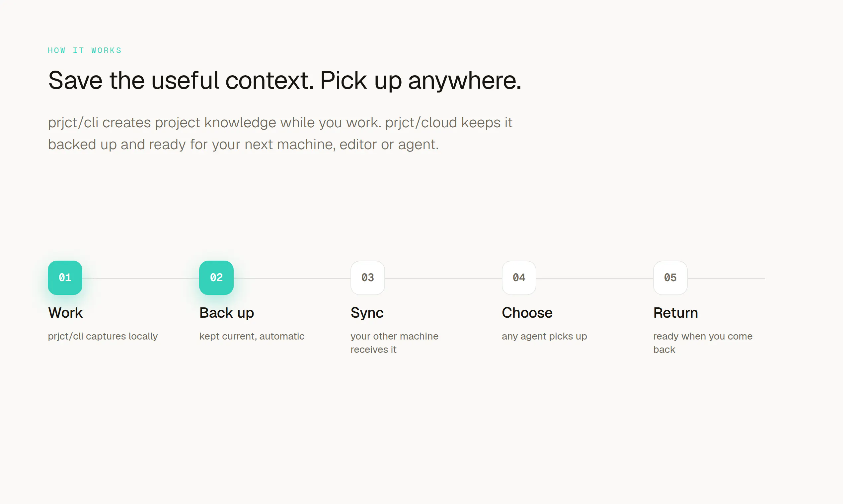Click the Choose step title

[527, 313]
